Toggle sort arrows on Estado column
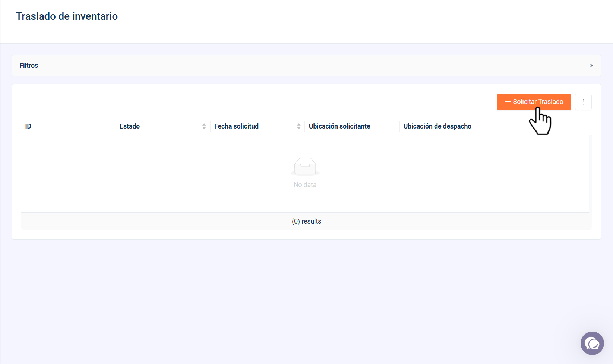 tap(204, 126)
